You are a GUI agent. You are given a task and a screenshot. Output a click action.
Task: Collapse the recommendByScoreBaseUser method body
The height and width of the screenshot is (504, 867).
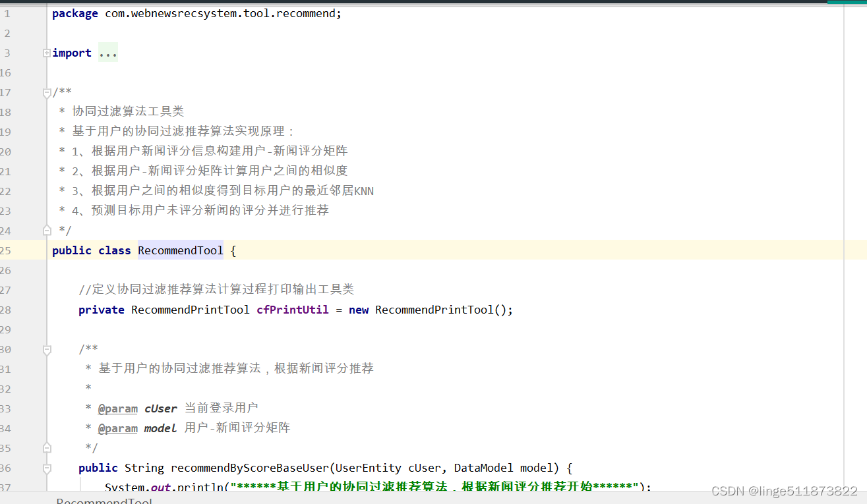[47, 468]
